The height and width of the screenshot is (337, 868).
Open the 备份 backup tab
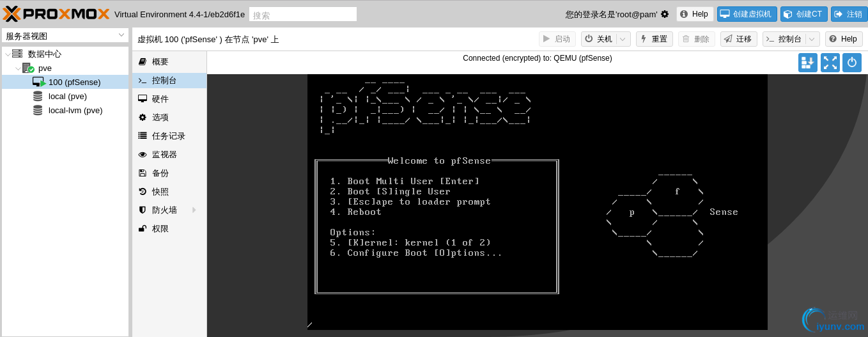169,173
